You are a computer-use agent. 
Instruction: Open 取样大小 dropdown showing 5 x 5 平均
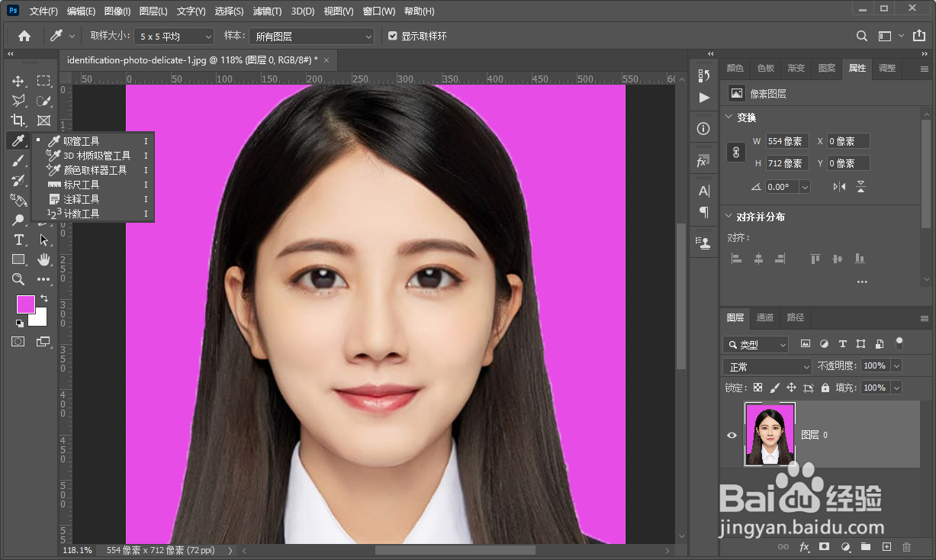[x=175, y=36]
